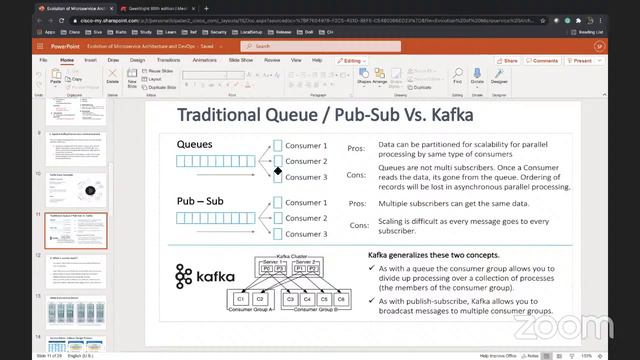Toggle the Notes pane in status bar
Viewport: 640px width, 360px height.
coord(530,356)
